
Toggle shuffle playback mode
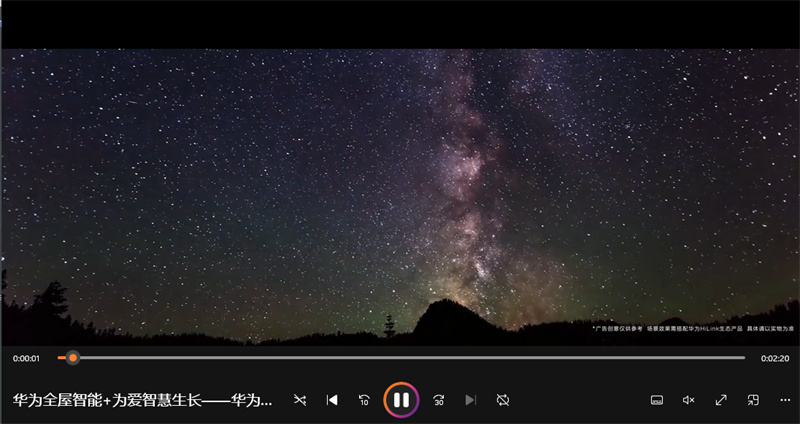click(x=300, y=400)
